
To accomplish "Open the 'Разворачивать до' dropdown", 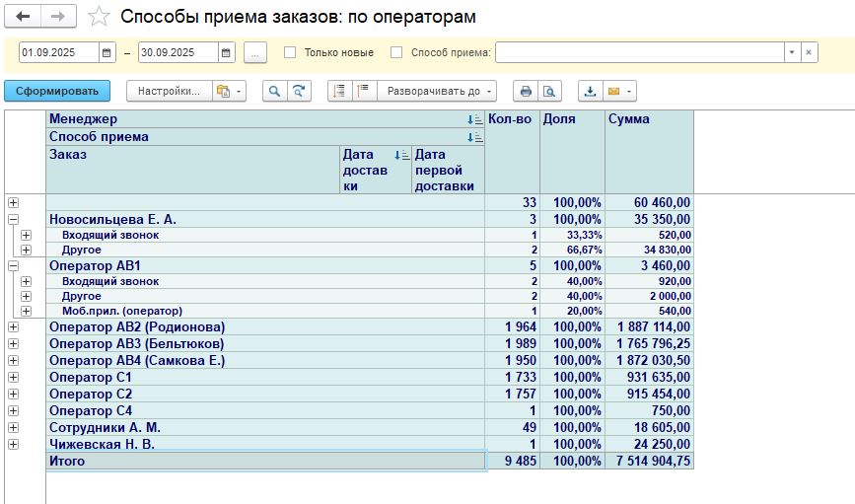I will (x=437, y=91).
